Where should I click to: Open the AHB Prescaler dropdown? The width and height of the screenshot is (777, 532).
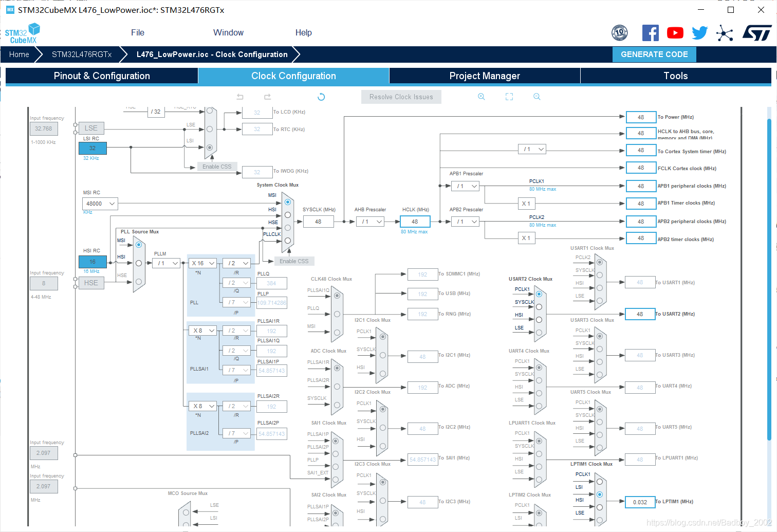(371, 222)
